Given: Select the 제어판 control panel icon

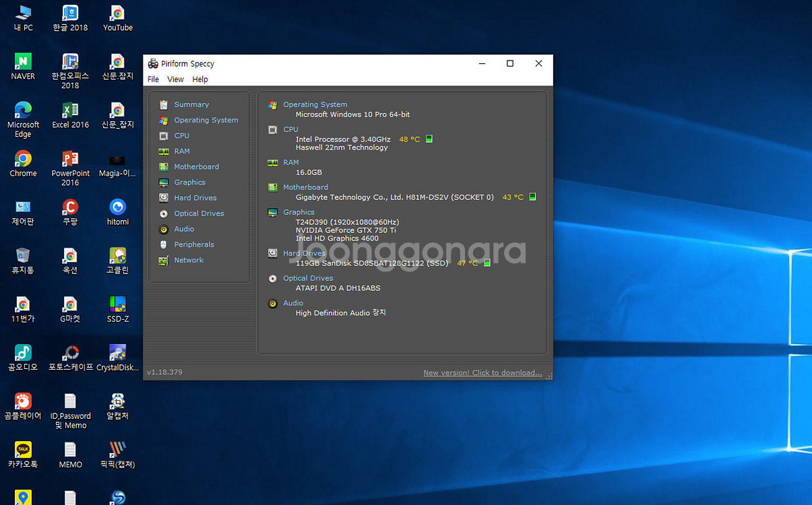Looking at the screenshot, I should click(23, 212).
